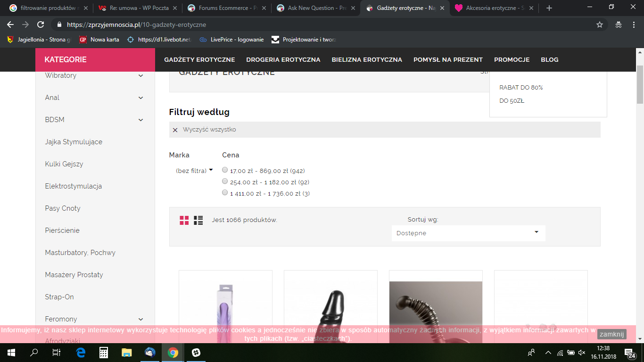Open a new browser tab

click(549, 8)
